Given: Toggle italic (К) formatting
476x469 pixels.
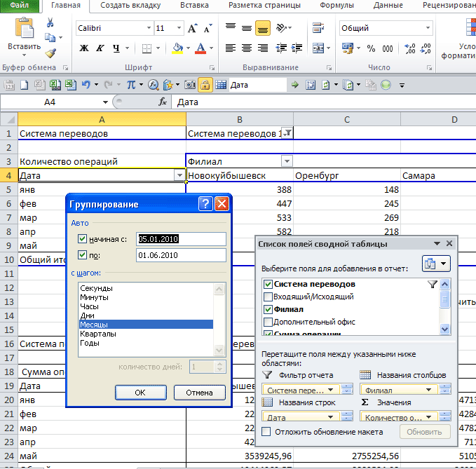Looking at the screenshot, I should coord(100,48).
